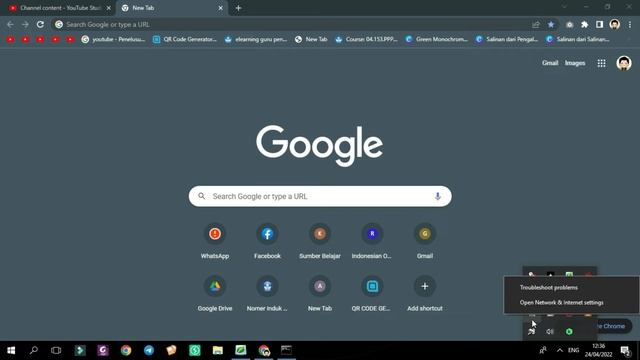Open the Nomer Induk... shortcut

(x=267, y=294)
